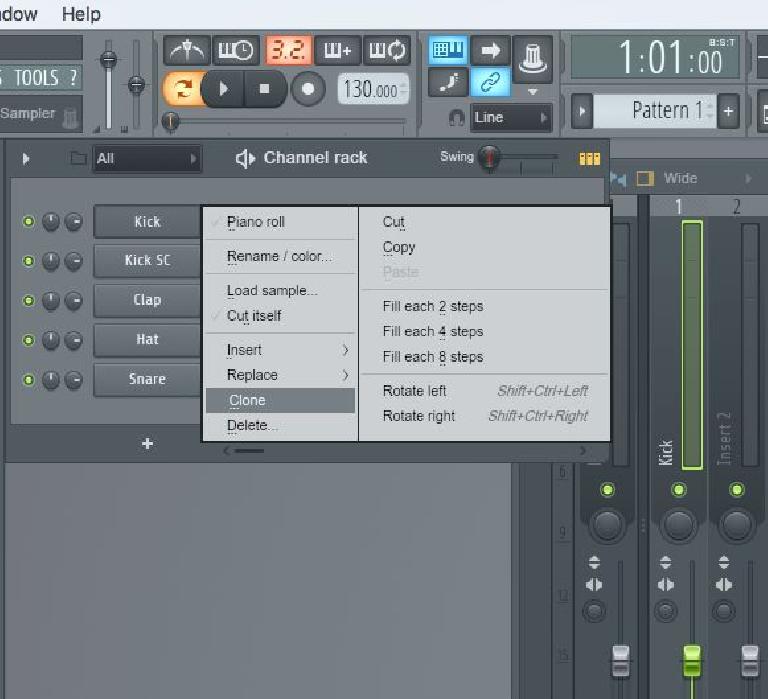Click the Kick mixer track pan knob
768x699 pixels.
[678, 525]
